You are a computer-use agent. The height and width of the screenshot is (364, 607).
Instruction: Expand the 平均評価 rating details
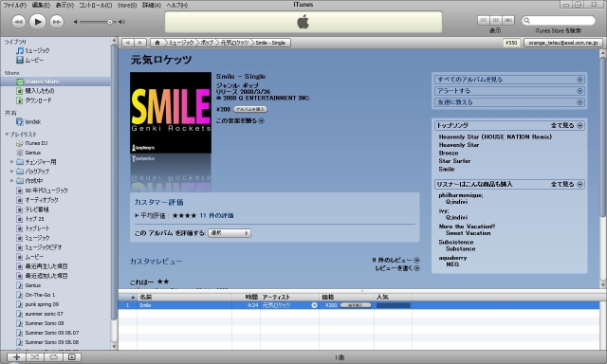pyautogui.click(x=137, y=215)
